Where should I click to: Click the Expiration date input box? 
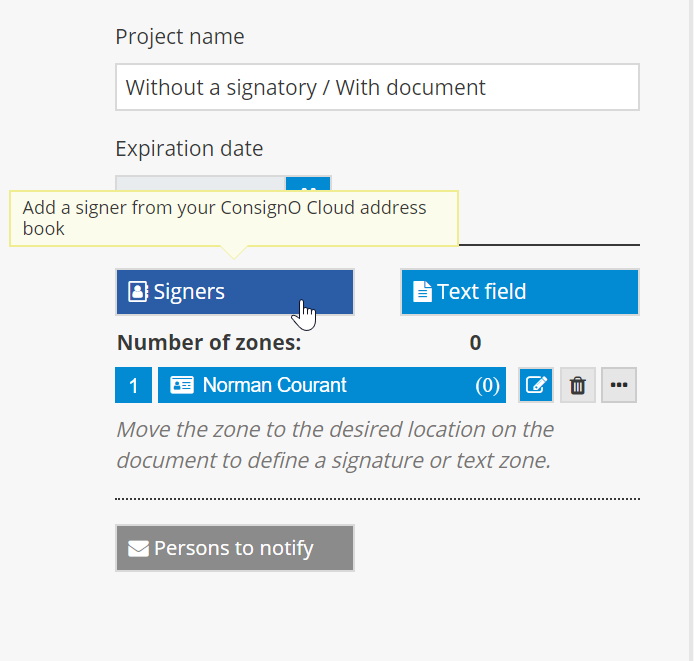pyautogui.click(x=200, y=183)
